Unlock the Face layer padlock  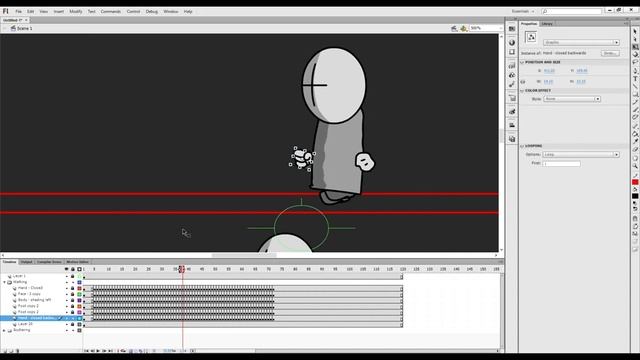pyautogui.click(x=73, y=294)
